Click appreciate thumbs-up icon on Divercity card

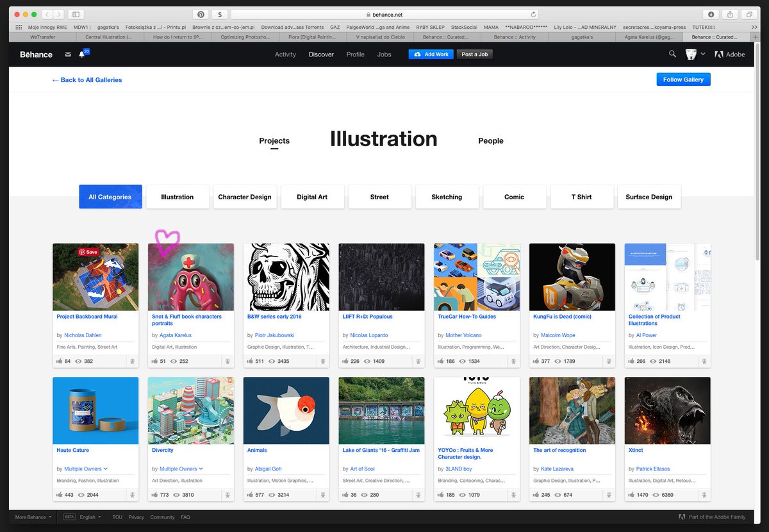(155, 495)
